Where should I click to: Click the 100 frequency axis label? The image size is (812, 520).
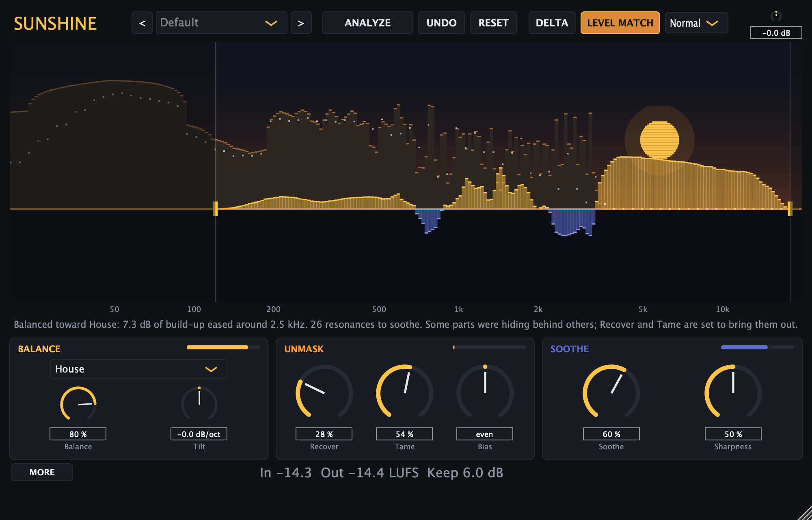pyautogui.click(x=194, y=309)
